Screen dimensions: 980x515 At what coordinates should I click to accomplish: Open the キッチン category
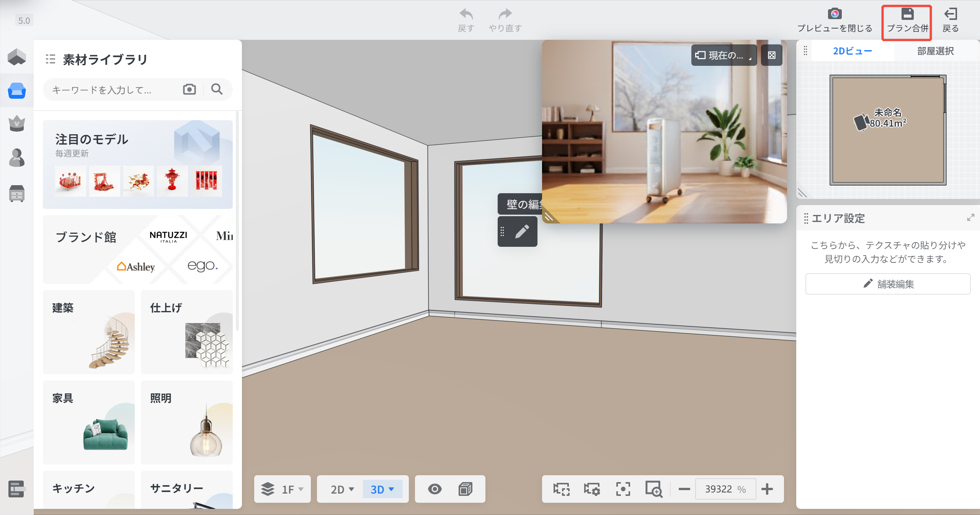[x=89, y=490]
